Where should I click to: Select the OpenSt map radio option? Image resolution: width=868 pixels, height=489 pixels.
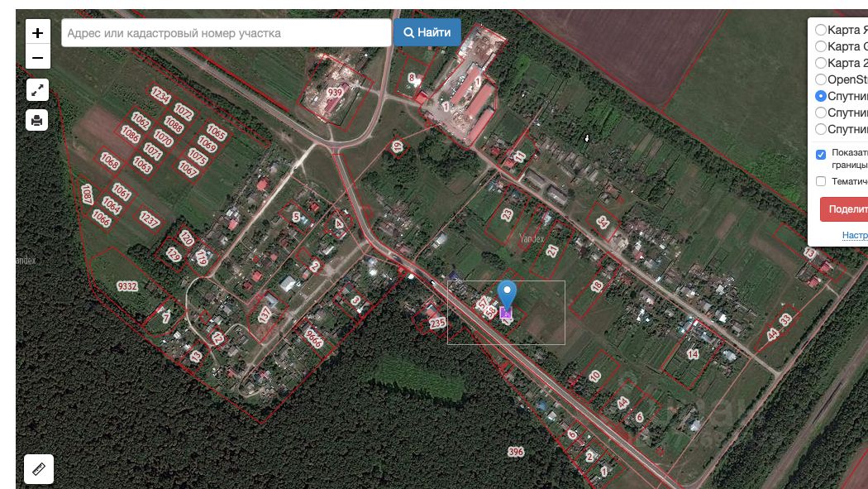click(821, 79)
